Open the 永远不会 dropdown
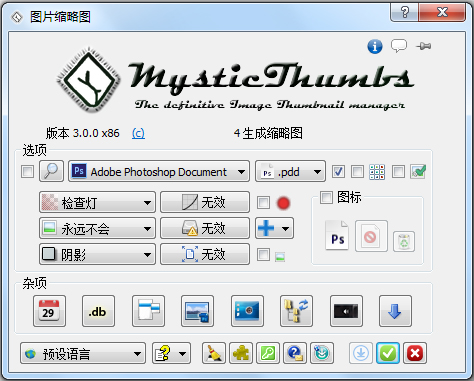 pyautogui.click(x=97, y=228)
